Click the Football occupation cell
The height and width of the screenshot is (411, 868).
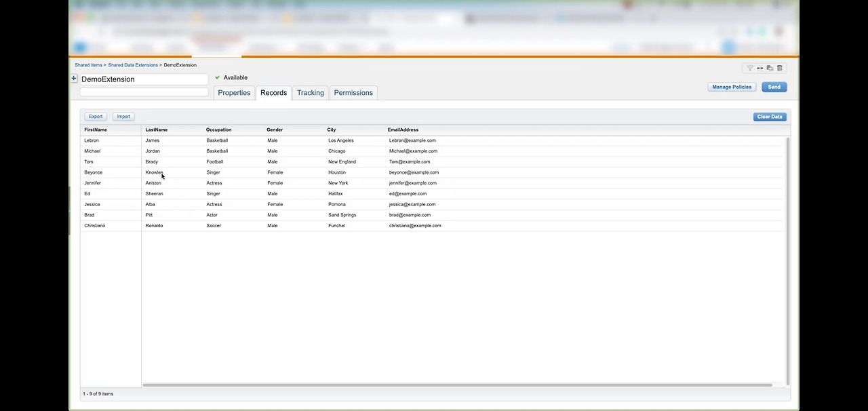(215, 162)
